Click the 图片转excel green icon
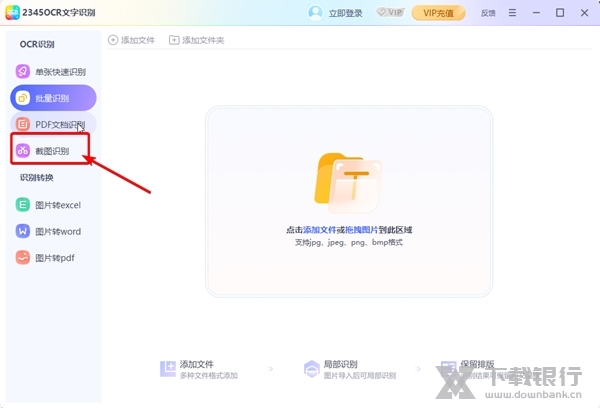Image resolution: width=600 pixels, height=408 pixels. pos(23,205)
